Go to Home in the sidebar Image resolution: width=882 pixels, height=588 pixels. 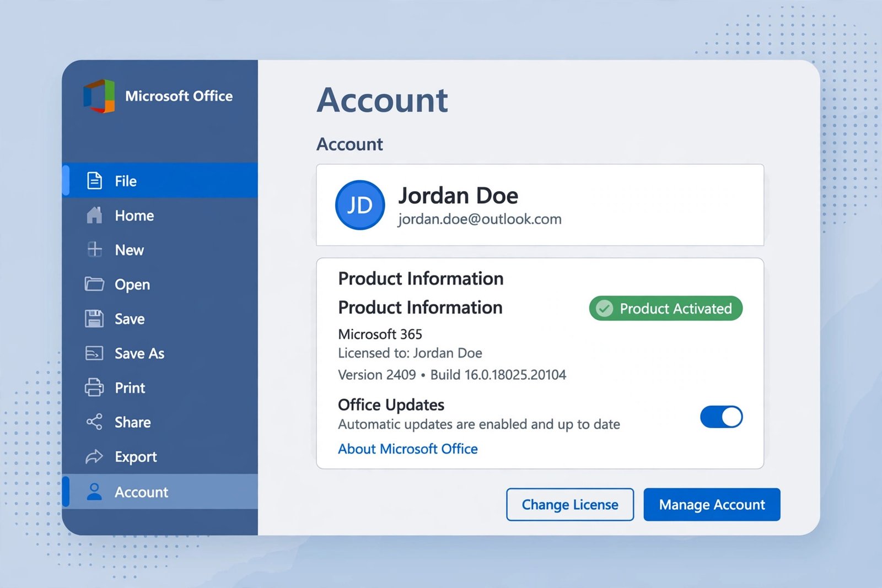(160, 215)
